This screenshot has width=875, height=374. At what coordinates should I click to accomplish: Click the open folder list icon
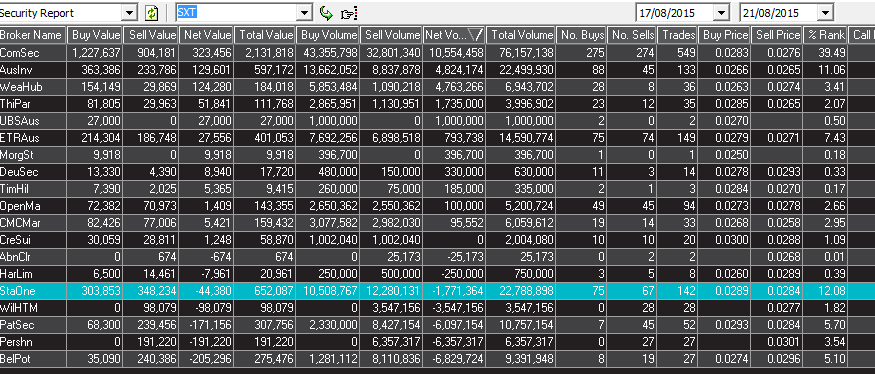[349, 13]
